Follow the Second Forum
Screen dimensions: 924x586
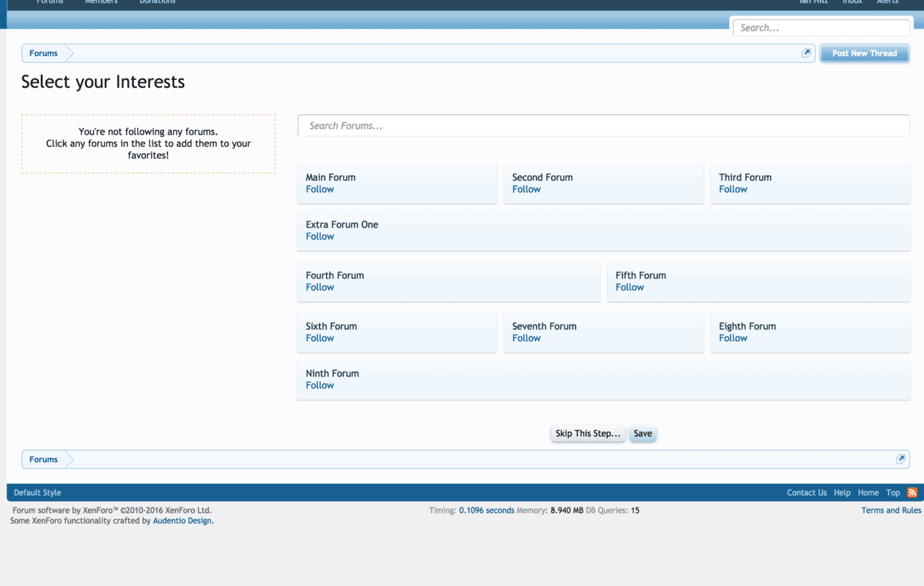(526, 189)
